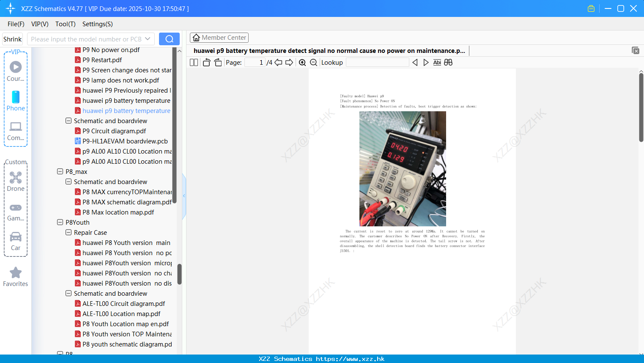This screenshot has height=363, width=644.
Task: Open the Tool(T) menu
Action: coord(66,24)
